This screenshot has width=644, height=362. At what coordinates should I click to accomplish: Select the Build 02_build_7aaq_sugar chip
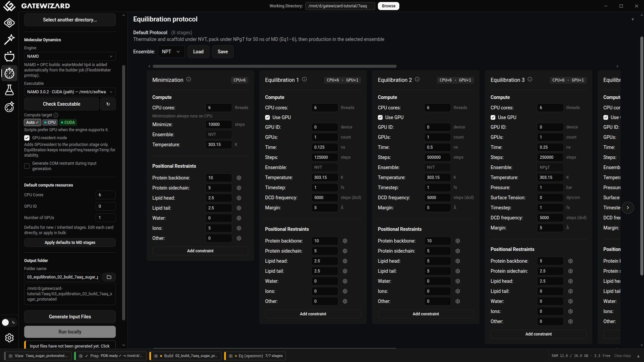(x=186, y=356)
